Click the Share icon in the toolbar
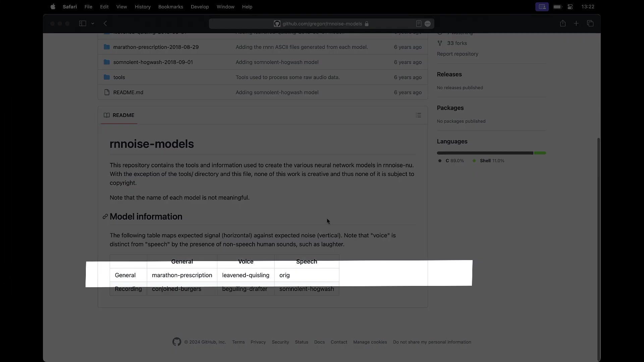 point(563,23)
